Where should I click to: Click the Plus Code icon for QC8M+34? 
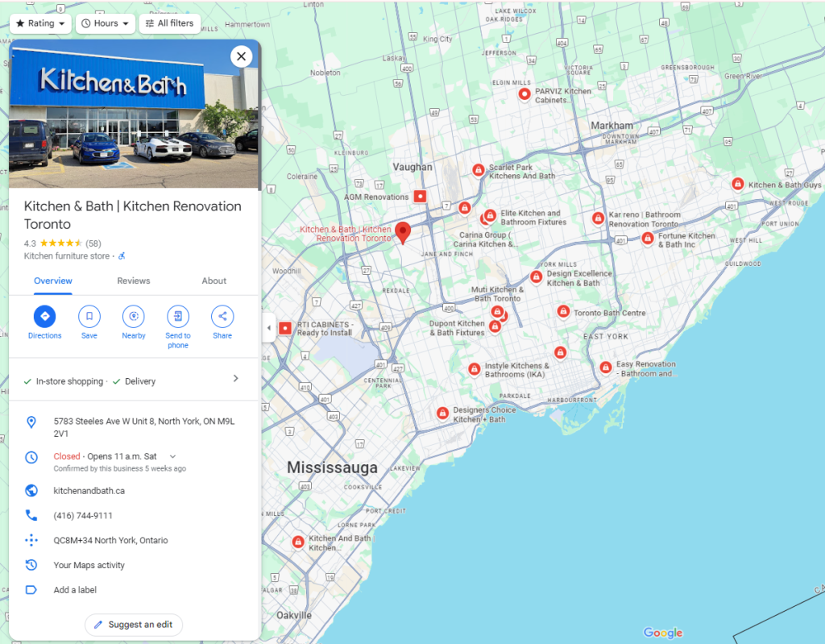coord(30,540)
